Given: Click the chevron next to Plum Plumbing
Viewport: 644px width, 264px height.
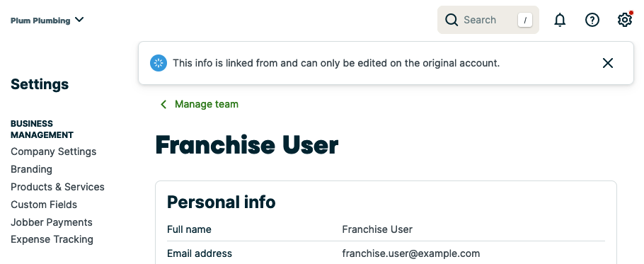Looking at the screenshot, I should coord(80,19).
